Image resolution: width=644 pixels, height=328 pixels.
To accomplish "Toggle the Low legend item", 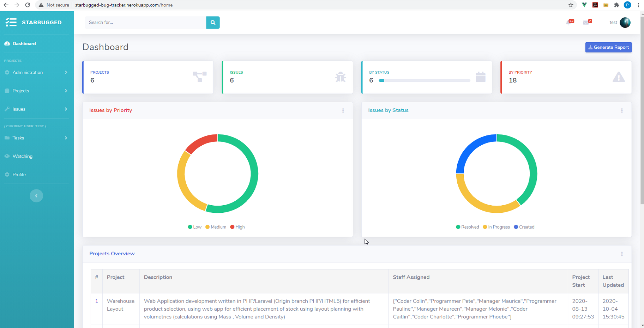I will pyautogui.click(x=195, y=227).
